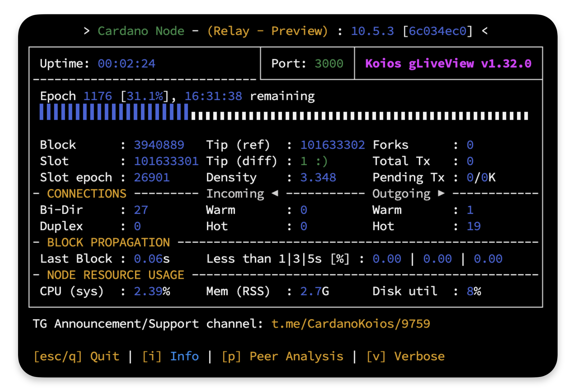Open the t.me/CardanoKoios/9759 link
Image resolution: width=575 pixels, height=392 pixels.
click(350, 324)
